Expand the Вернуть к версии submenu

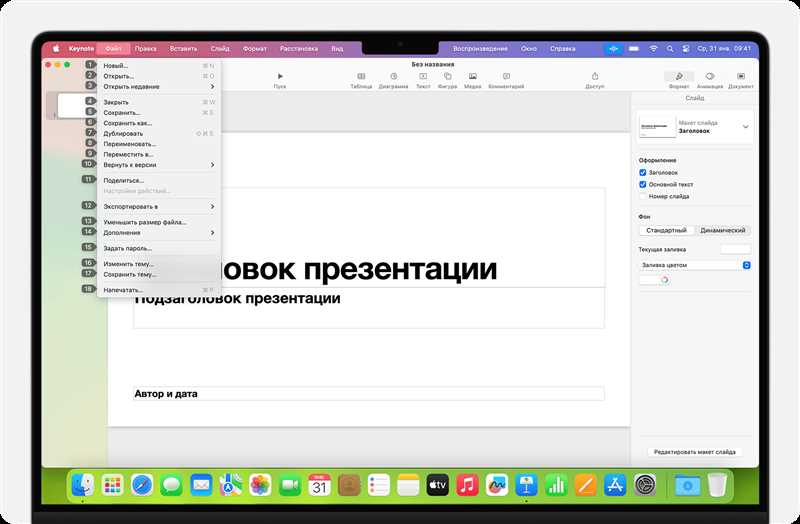pos(159,165)
